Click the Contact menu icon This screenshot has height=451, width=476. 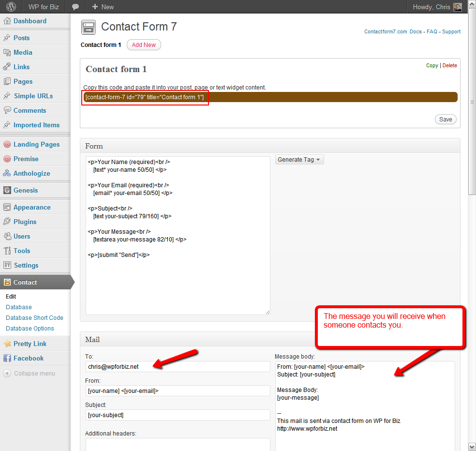(7, 282)
